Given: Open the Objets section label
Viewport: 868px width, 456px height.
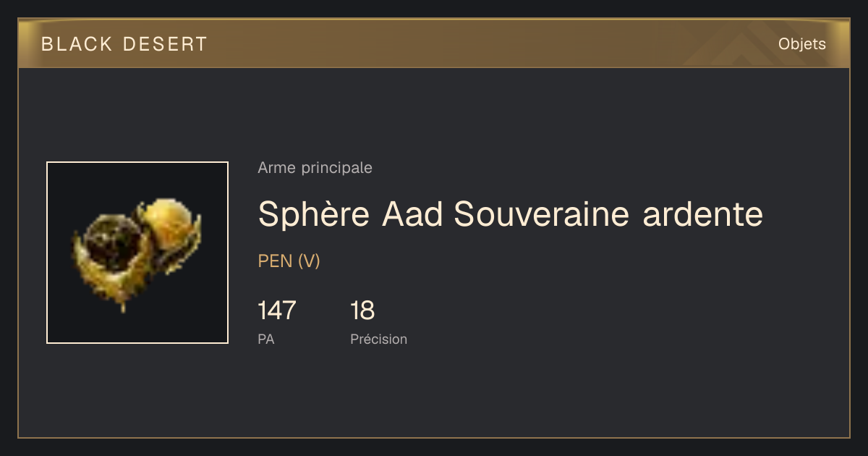Looking at the screenshot, I should [802, 44].
